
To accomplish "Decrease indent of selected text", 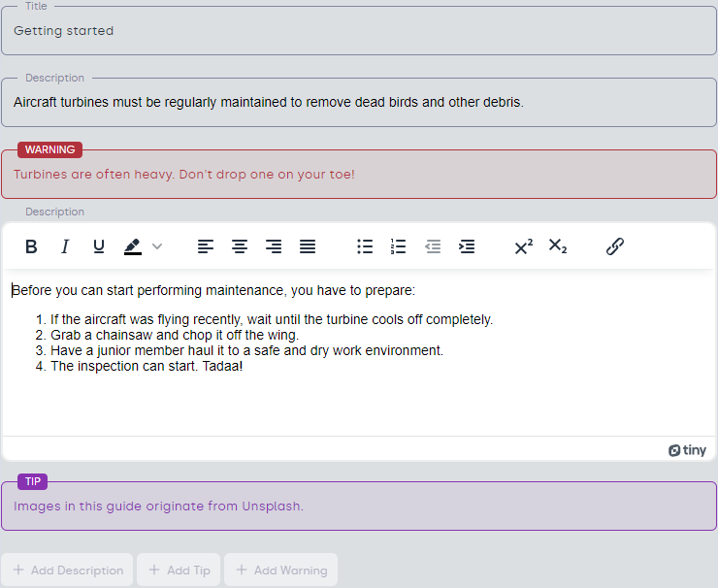I will click(x=433, y=246).
